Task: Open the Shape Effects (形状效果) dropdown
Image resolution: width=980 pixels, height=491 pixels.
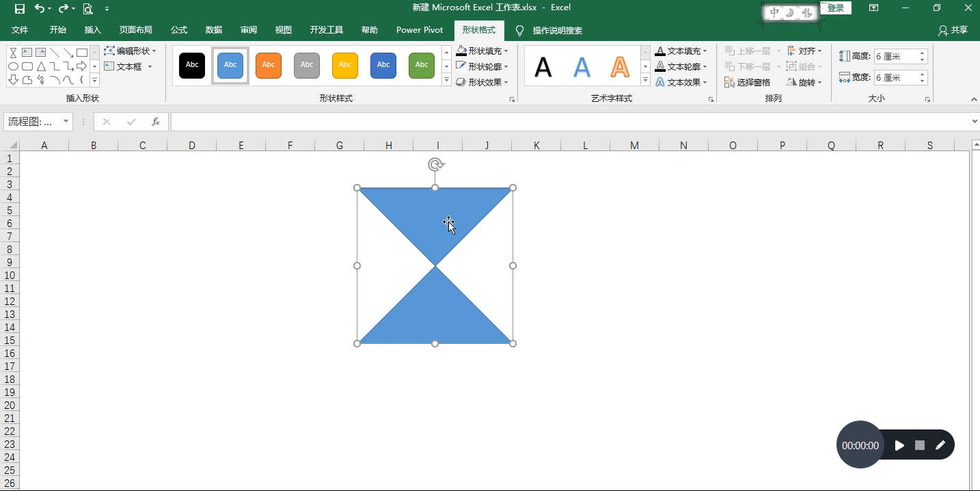Action: tap(482, 82)
